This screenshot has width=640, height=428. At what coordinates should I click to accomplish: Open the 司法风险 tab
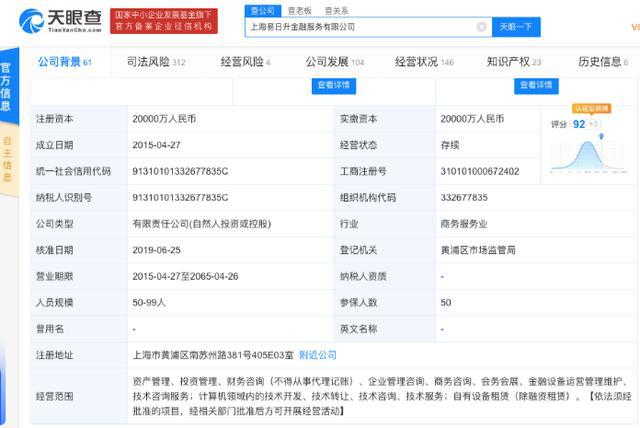(156, 62)
